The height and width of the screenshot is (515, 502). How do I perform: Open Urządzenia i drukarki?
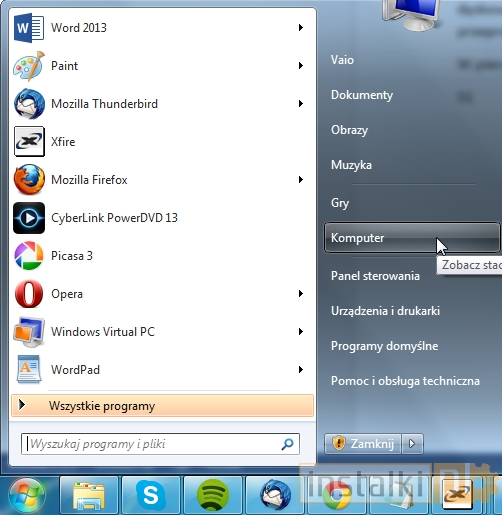point(385,311)
